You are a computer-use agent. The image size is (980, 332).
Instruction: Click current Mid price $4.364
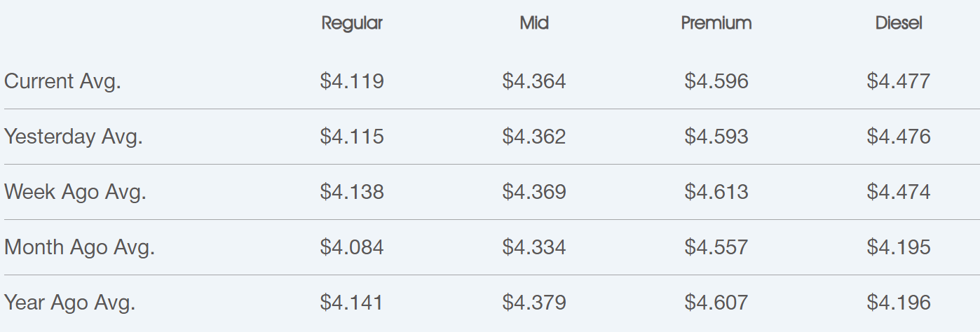(x=534, y=81)
